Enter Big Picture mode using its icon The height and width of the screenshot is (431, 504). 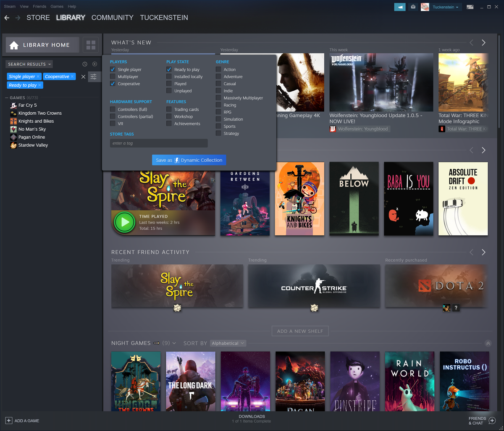[x=470, y=7]
